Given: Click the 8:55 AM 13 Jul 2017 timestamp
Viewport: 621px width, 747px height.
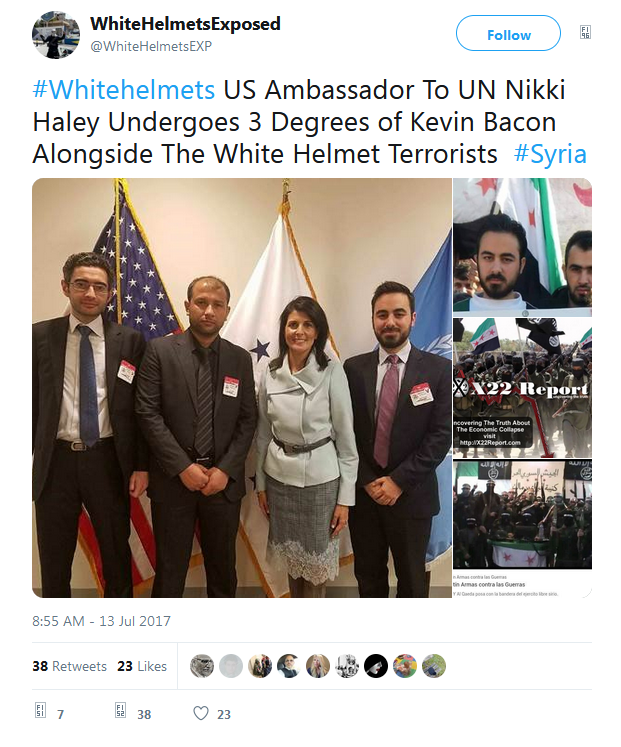Looking at the screenshot, I should click(101, 621).
